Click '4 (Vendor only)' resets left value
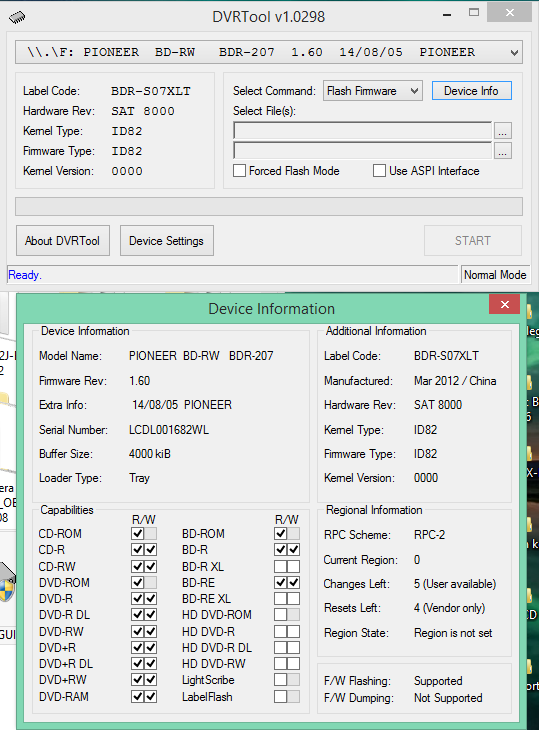The height and width of the screenshot is (730, 539). pyautogui.click(x=449, y=608)
